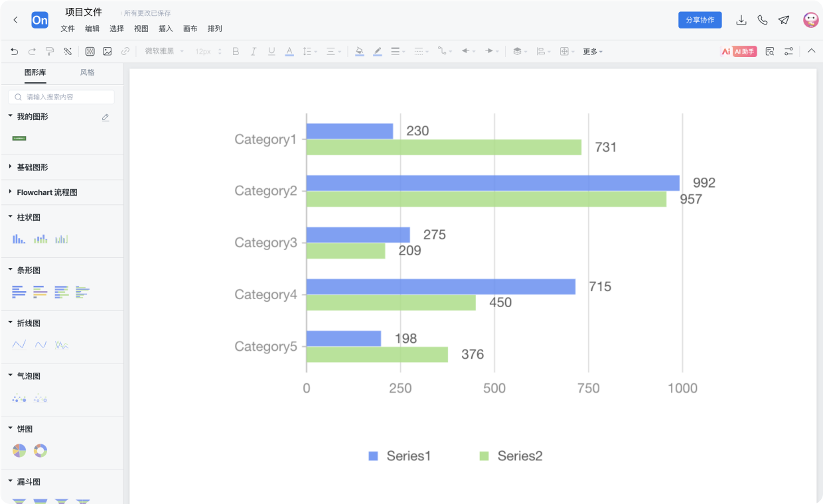Toggle italic formatting
The image size is (823, 504).
coord(254,51)
